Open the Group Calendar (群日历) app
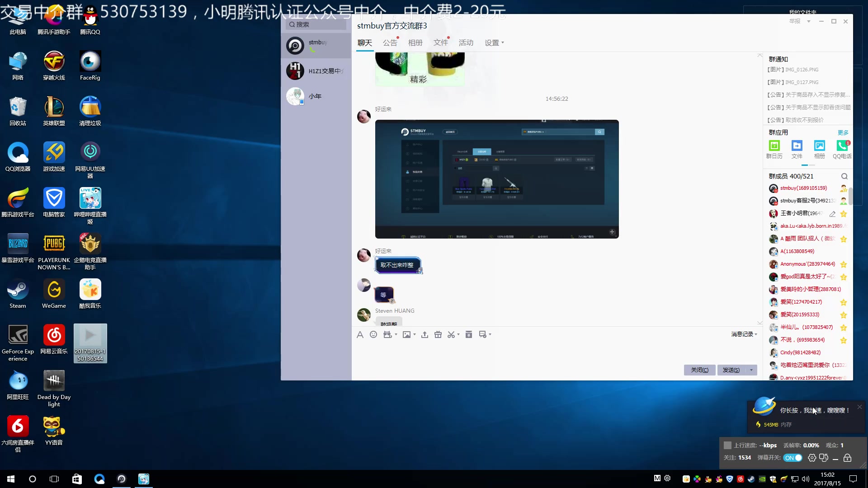Screen dimensions: 868x488 (774, 149)
